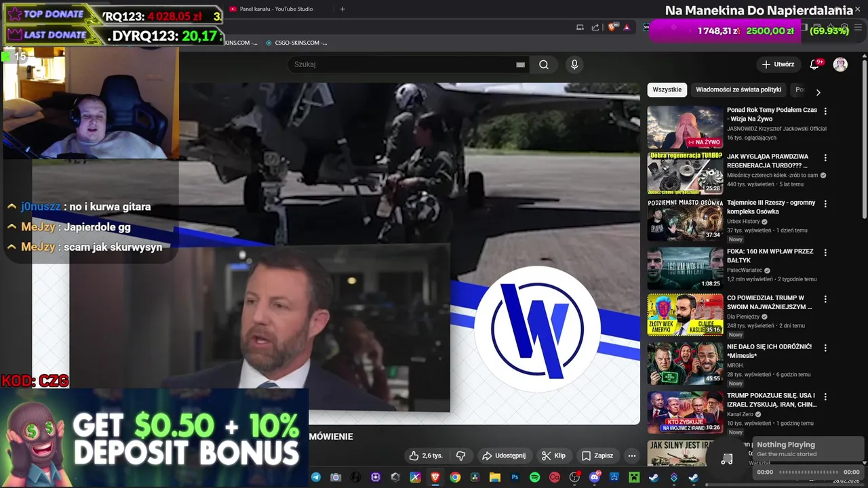This screenshot has width=868, height=488.
Task: Open Photoshop from the taskbar
Action: (x=515, y=477)
